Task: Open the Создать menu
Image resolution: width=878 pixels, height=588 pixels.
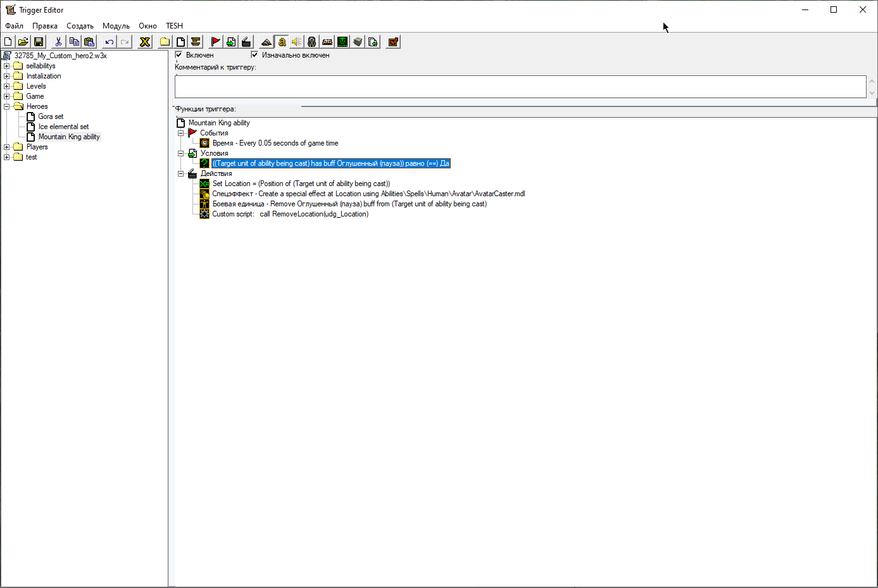Action: tap(80, 26)
